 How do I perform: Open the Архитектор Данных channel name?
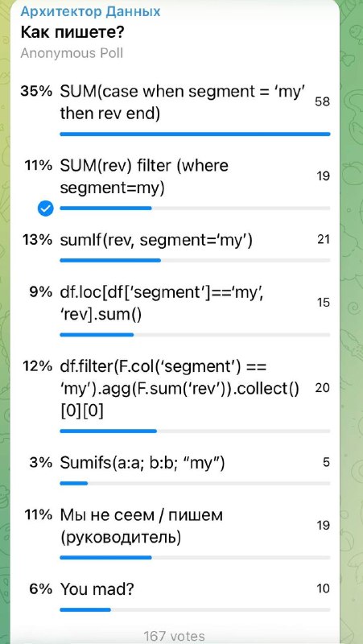point(90,11)
